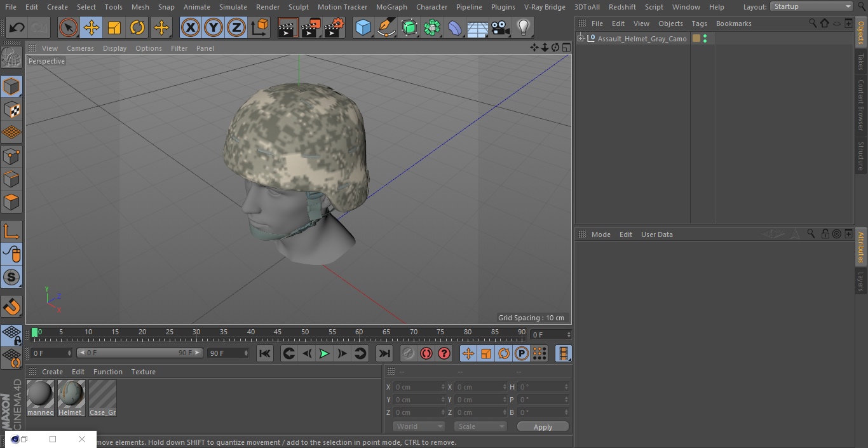868x448 pixels.
Task: Enable Polygons mode
Action: [x=11, y=202]
